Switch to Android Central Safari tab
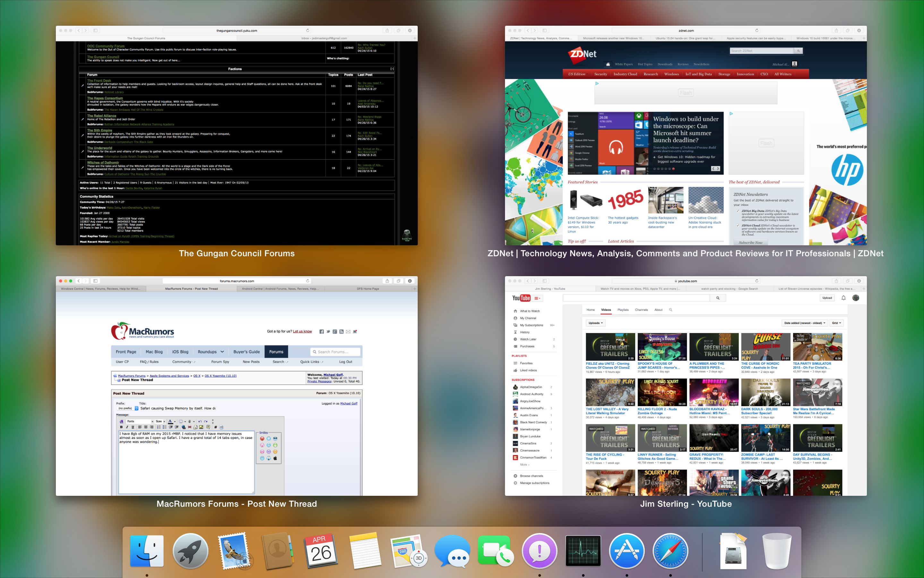 click(x=280, y=289)
